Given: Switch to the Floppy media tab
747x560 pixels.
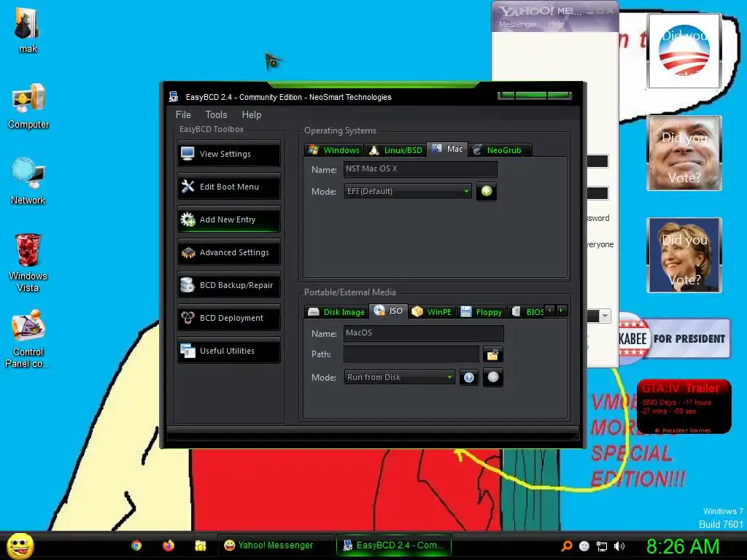Looking at the screenshot, I should point(481,312).
